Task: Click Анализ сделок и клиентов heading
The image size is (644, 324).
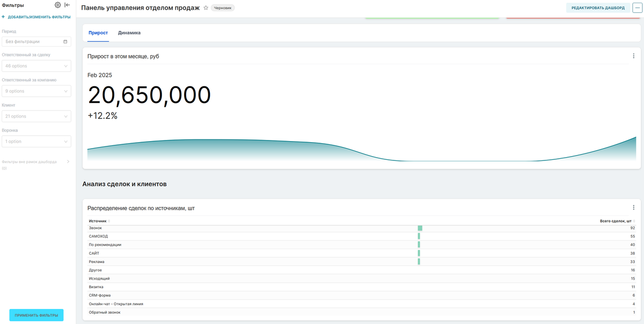Action: coord(125,184)
